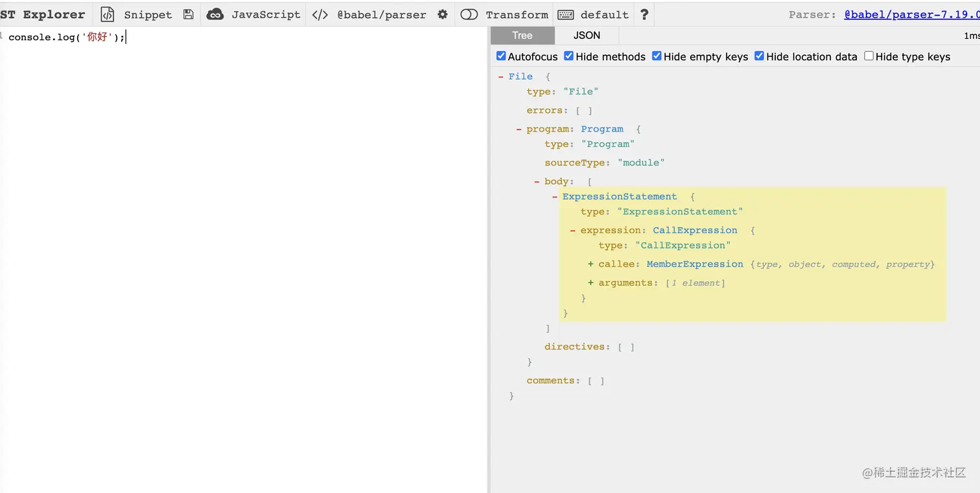Toggle the Transform switch
Viewport: 980px width, 493px height.
[x=469, y=14]
